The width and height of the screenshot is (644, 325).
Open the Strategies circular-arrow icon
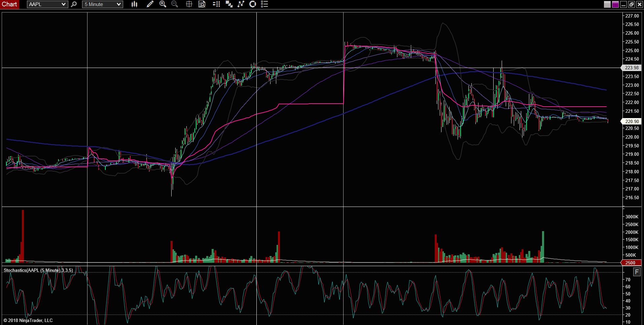click(253, 4)
